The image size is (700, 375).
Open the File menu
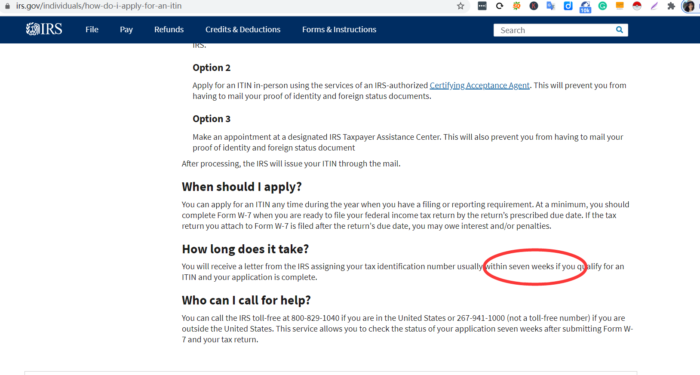(92, 29)
